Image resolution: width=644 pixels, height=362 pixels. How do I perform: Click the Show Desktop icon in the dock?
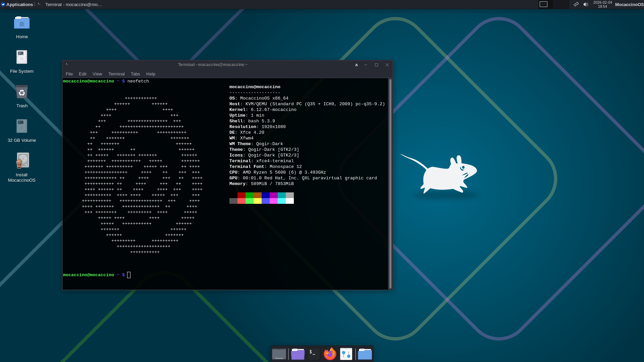[x=279, y=354]
